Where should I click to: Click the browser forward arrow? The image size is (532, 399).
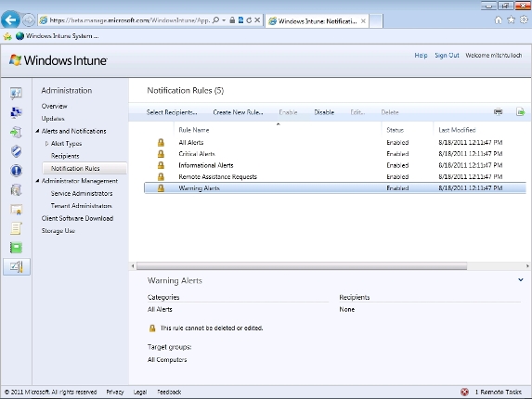29,20
